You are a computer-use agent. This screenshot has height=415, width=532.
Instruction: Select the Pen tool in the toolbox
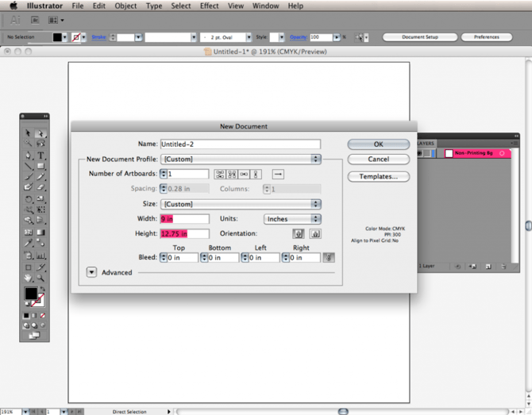tap(28, 156)
